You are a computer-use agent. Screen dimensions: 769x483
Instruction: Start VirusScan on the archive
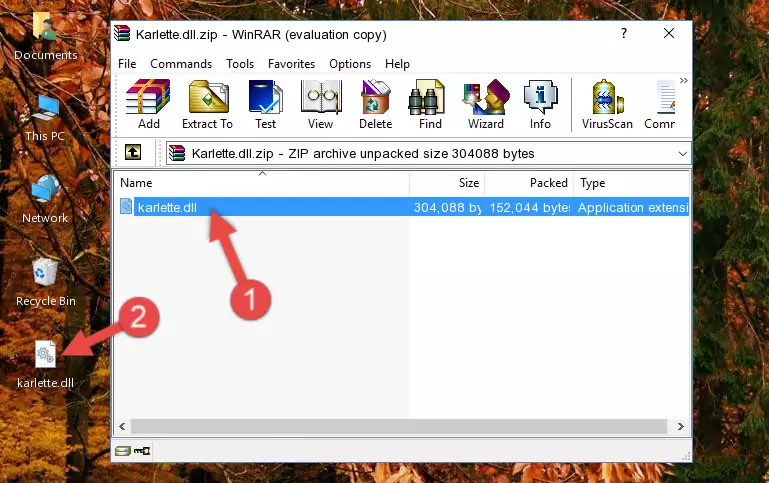click(607, 104)
